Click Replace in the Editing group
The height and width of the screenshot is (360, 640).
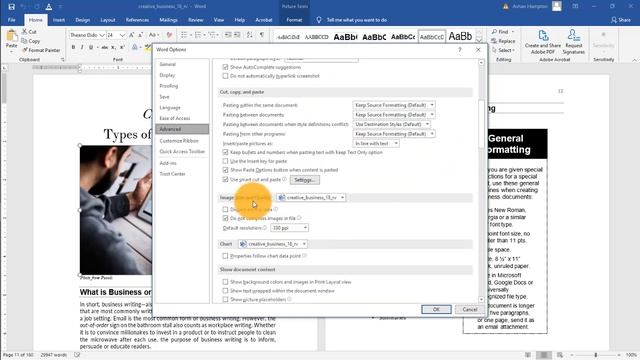click(x=503, y=41)
